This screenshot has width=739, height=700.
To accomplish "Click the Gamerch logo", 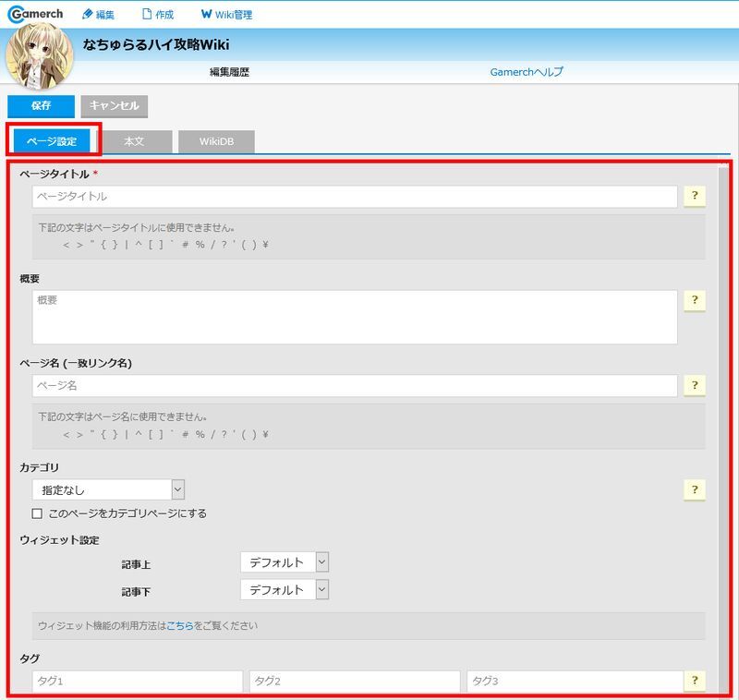I will coord(35,14).
